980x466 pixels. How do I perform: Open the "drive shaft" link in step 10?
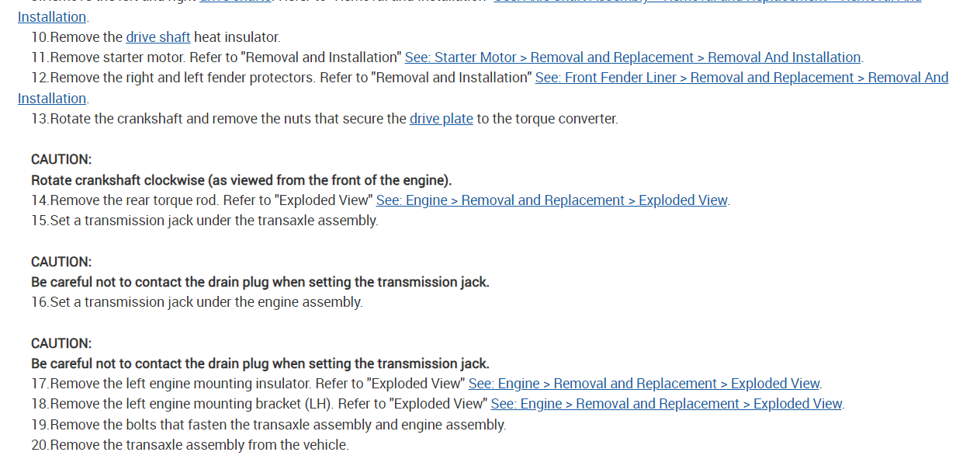158,37
